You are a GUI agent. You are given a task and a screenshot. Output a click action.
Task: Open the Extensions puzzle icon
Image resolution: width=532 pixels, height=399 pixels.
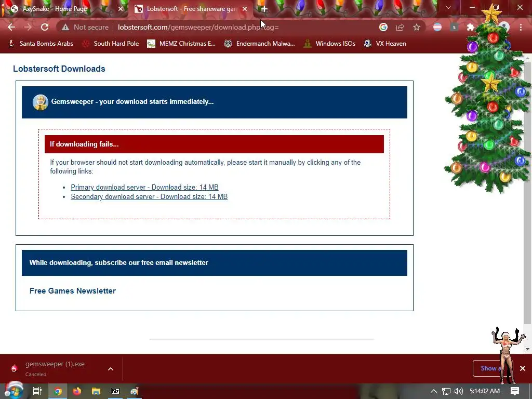(470, 27)
